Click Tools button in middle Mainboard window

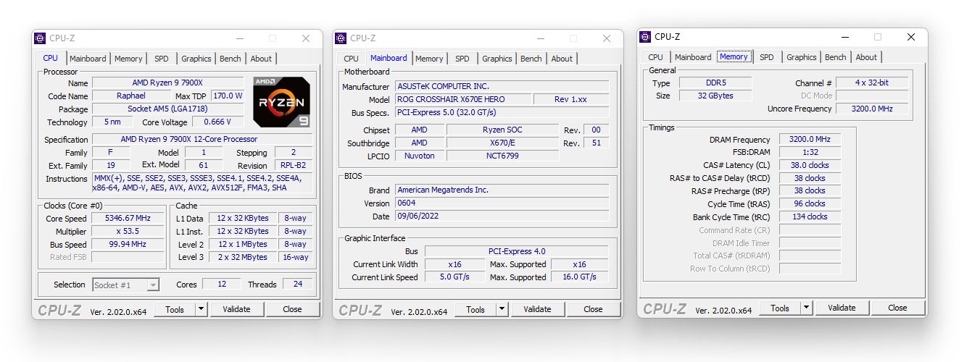476,309
